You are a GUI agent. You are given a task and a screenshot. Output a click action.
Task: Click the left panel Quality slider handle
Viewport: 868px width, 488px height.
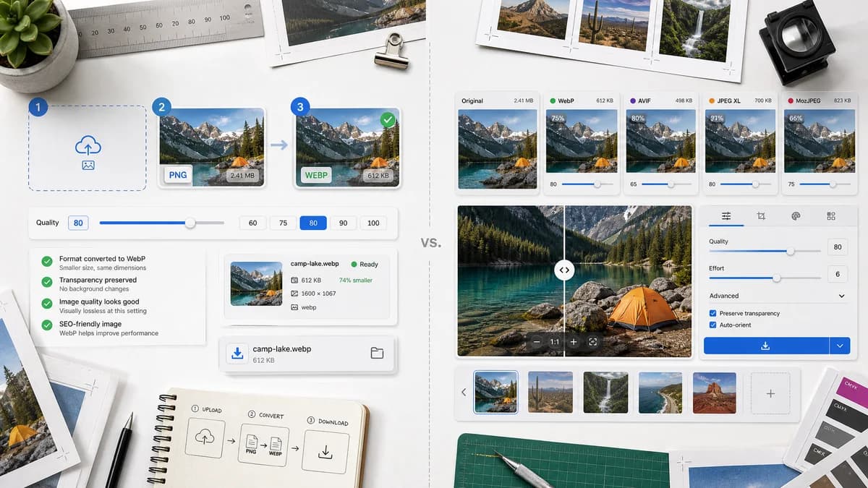pos(190,223)
